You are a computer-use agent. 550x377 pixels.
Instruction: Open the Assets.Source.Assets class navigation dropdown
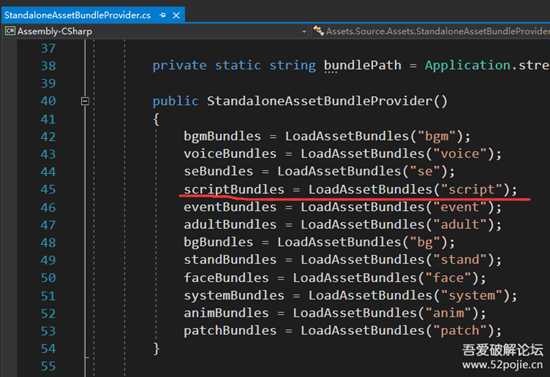(431, 31)
